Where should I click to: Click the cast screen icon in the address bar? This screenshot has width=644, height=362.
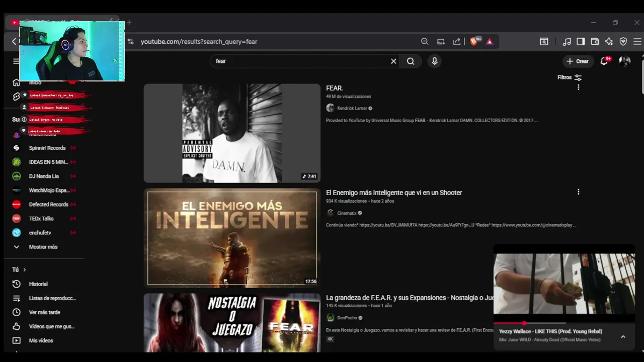pos(441,41)
